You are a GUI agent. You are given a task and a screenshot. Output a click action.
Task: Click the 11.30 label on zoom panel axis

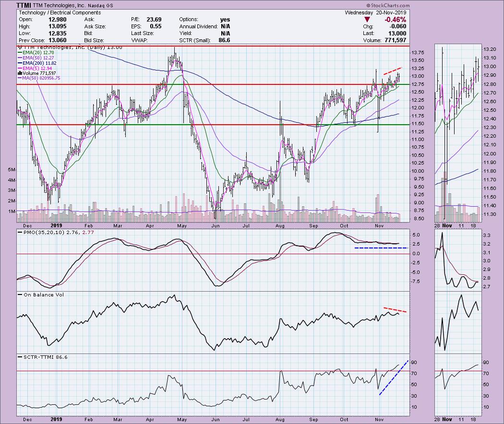[489, 214]
